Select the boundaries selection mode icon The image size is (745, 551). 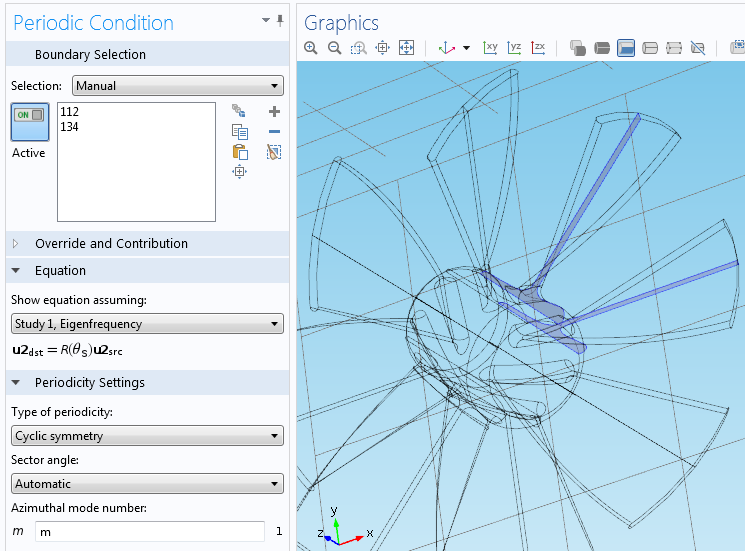click(x=602, y=48)
